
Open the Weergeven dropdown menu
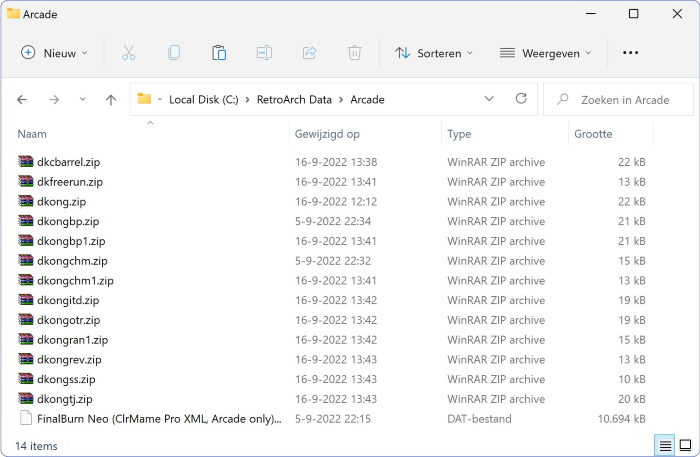(546, 53)
